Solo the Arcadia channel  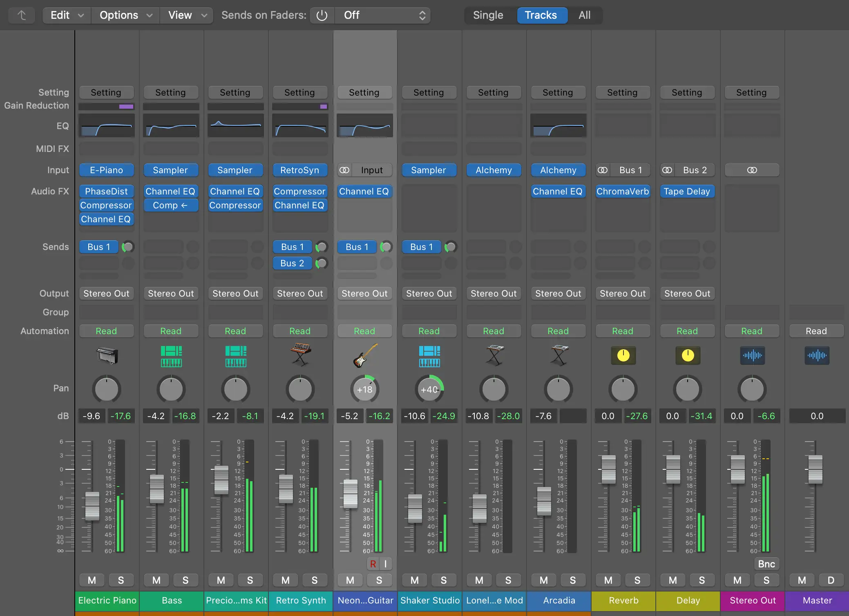point(573,580)
